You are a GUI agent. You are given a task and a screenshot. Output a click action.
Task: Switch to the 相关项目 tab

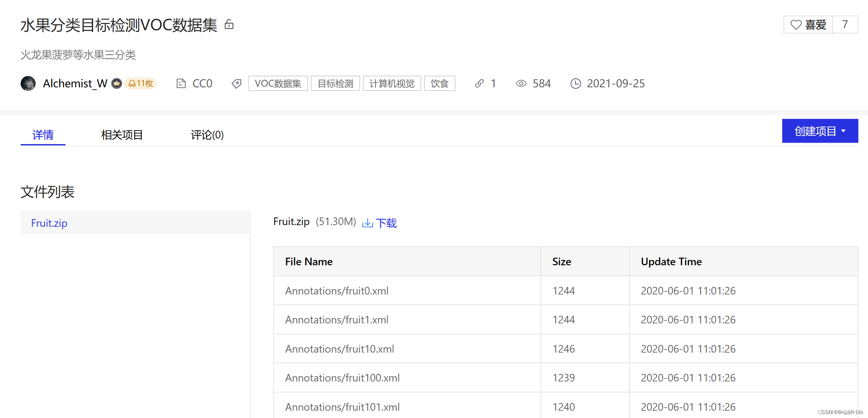point(122,134)
